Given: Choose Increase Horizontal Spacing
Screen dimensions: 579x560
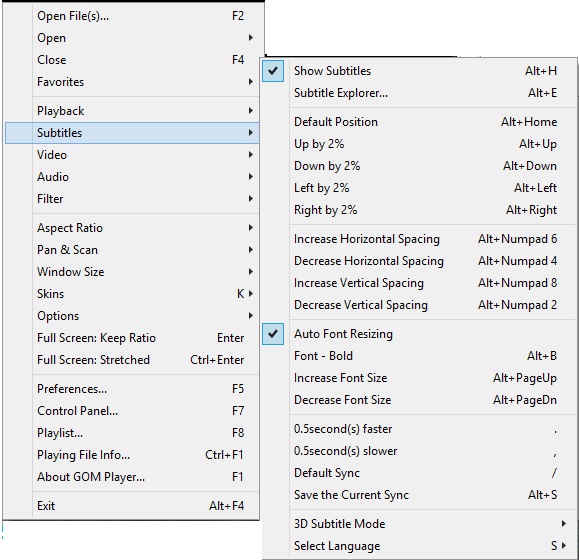Looking at the screenshot, I should click(x=419, y=239).
